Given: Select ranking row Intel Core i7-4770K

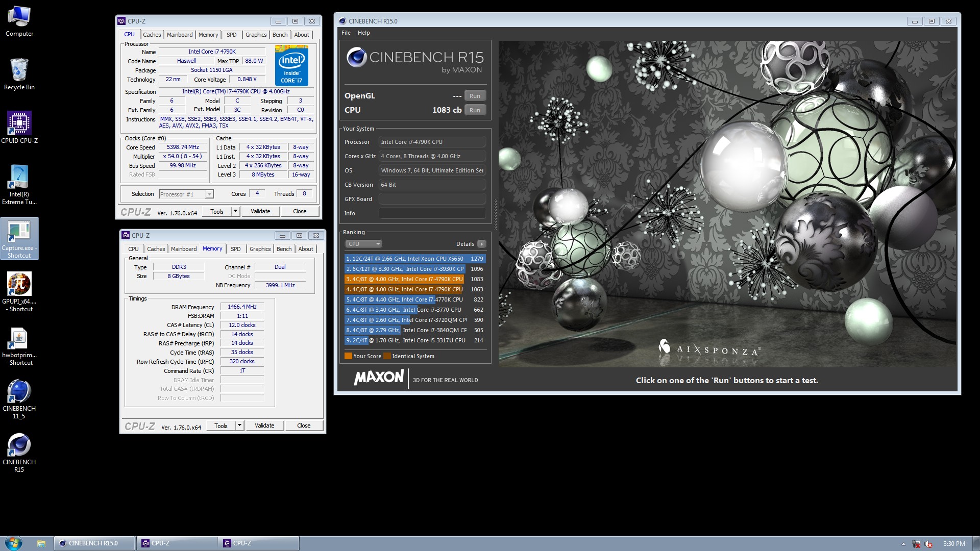Looking at the screenshot, I should pyautogui.click(x=414, y=299).
